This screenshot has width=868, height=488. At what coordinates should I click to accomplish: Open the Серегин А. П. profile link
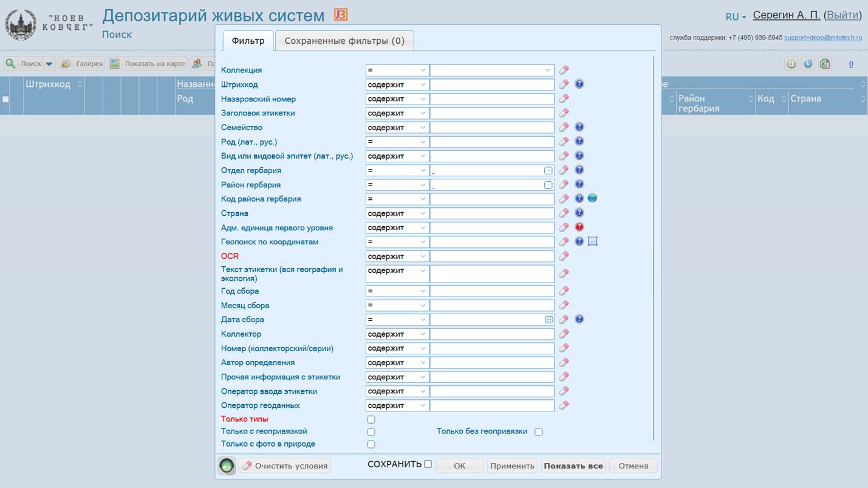(x=787, y=15)
